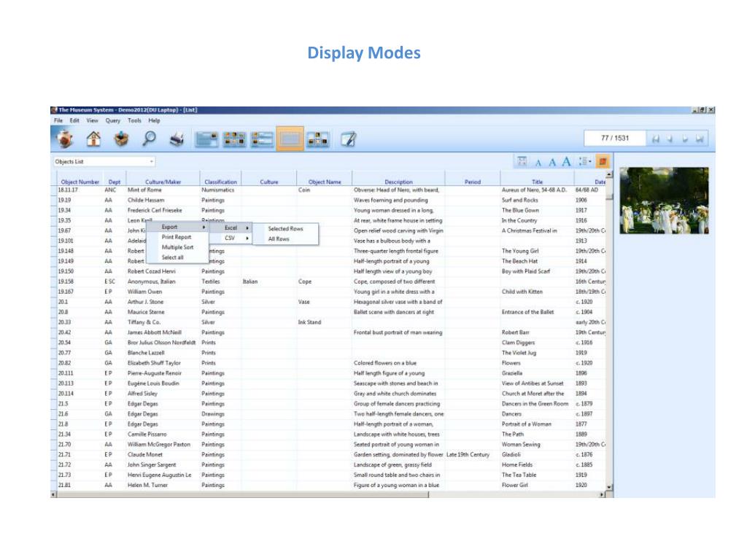This screenshot has width=747, height=560.
Task: Sort by Object Number column header
Action: point(80,182)
